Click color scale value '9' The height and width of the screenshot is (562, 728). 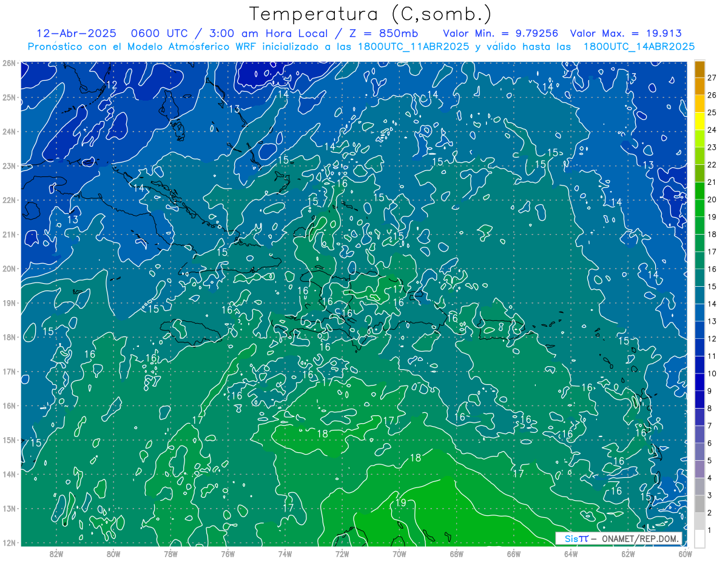pos(710,391)
